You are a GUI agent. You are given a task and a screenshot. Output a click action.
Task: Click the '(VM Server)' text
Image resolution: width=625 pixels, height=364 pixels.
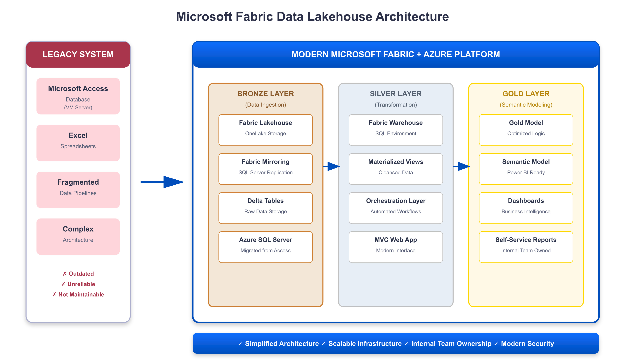78,108
